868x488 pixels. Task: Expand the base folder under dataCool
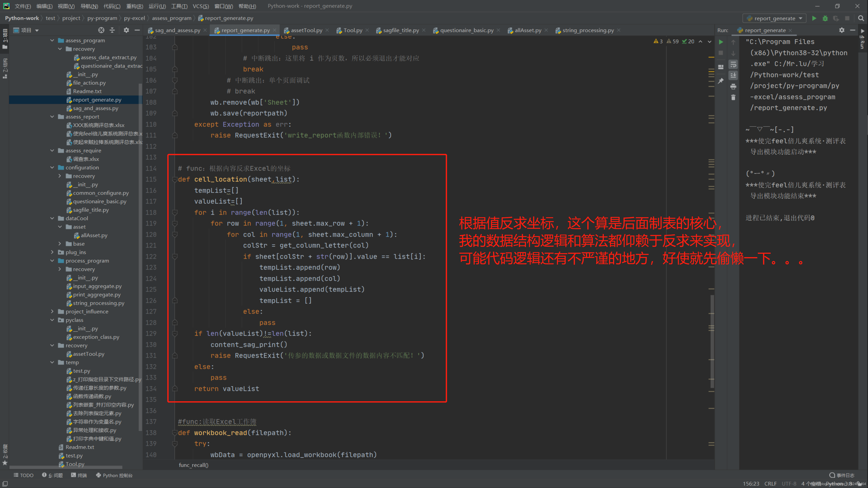pos(60,244)
